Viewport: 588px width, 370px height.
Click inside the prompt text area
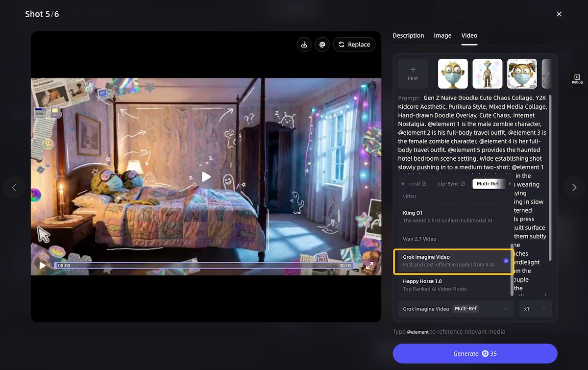(x=473, y=132)
